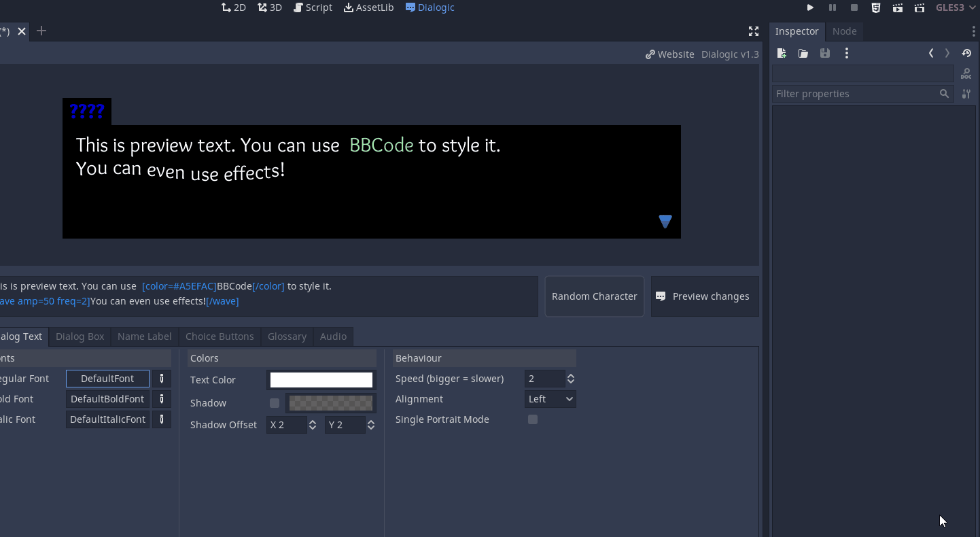Click the Random Character button
This screenshot has width=980, height=537.
click(594, 296)
